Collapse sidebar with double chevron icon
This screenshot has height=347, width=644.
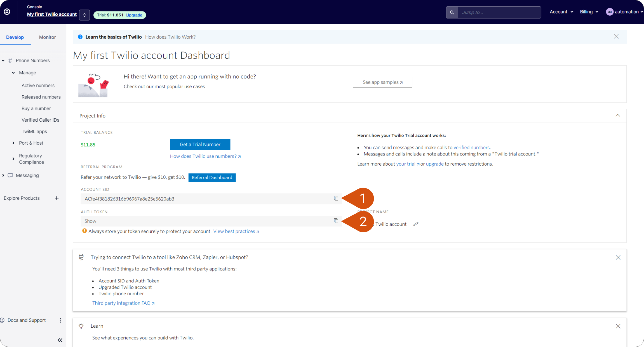60,340
